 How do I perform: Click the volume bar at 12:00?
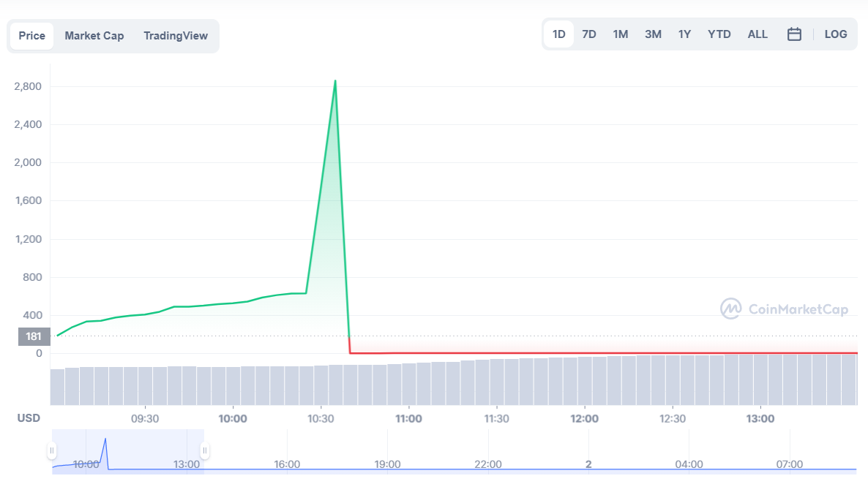(585, 380)
